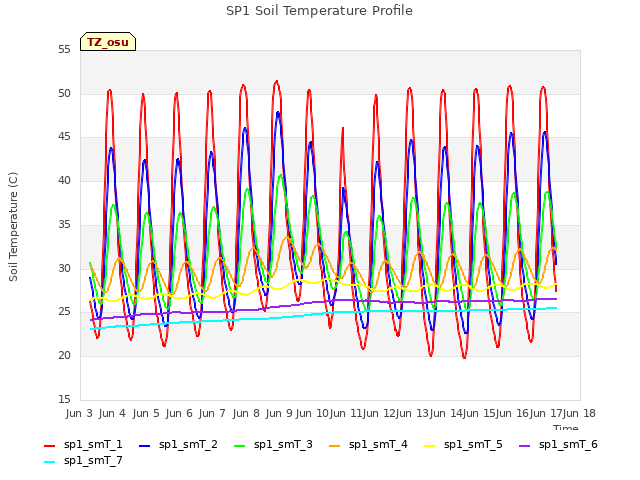Viewport: 640px width, 480px height.
Task: Click the Soil Temperature (C) axis label
Action: 13,227
